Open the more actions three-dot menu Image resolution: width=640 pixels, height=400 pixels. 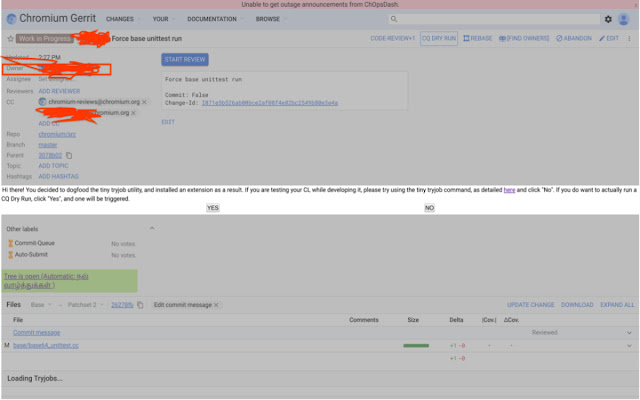pos(629,38)
